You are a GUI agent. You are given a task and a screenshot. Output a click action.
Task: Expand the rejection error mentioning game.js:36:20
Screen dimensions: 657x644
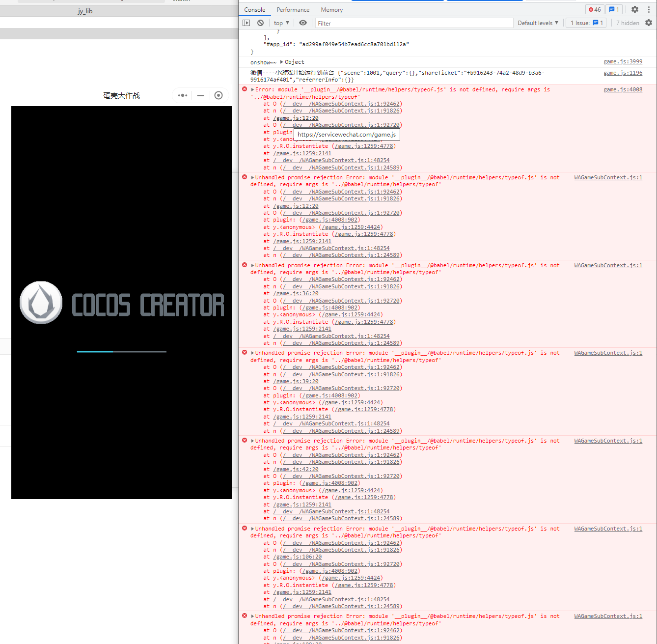(x=252, y=266)
